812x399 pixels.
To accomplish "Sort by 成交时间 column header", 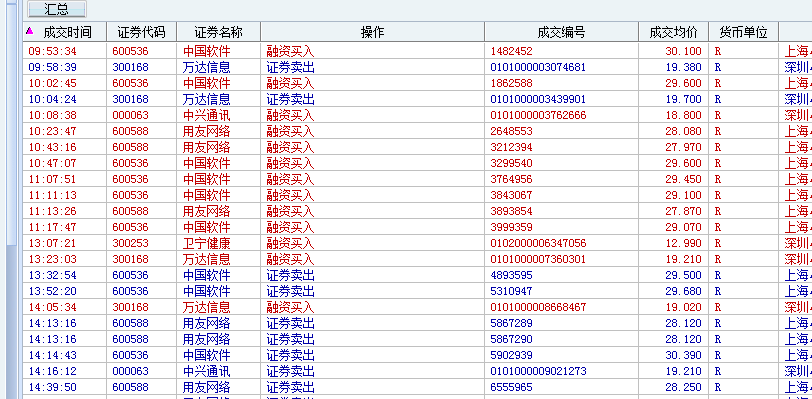I will click(65, 32).
